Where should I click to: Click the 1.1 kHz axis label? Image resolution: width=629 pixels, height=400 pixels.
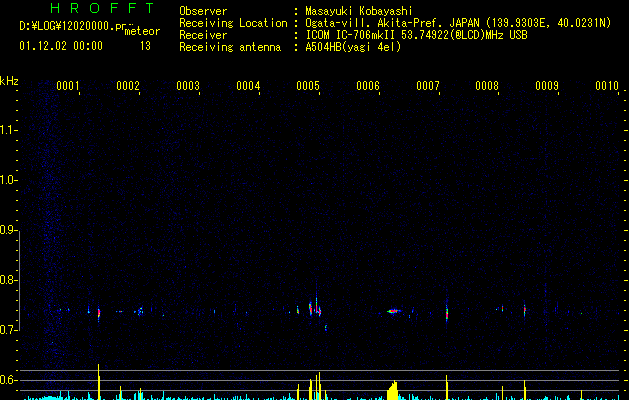9,130
